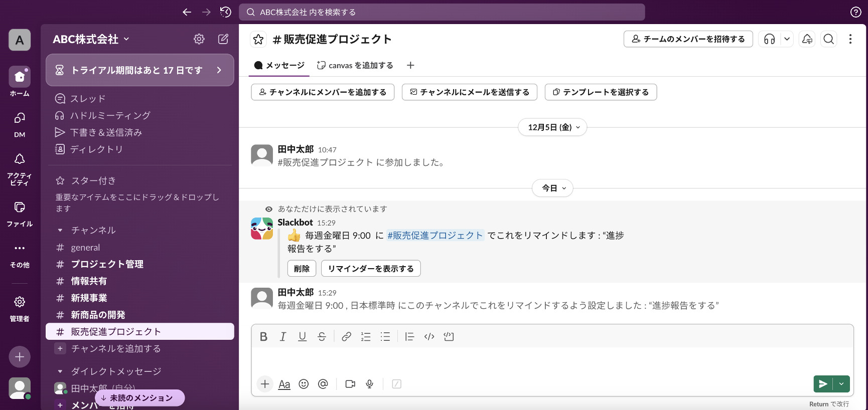Open the help question mark icon
Screen dimensions: 868x410
tap(856, 12)
